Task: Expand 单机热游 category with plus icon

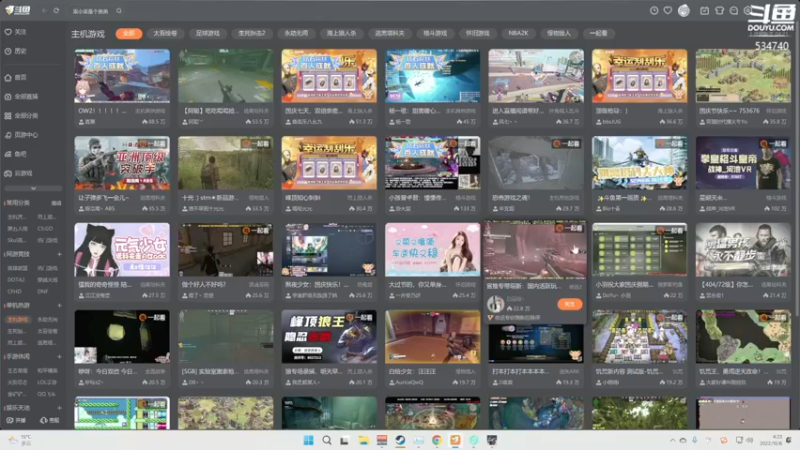Action: pos(59,306)
